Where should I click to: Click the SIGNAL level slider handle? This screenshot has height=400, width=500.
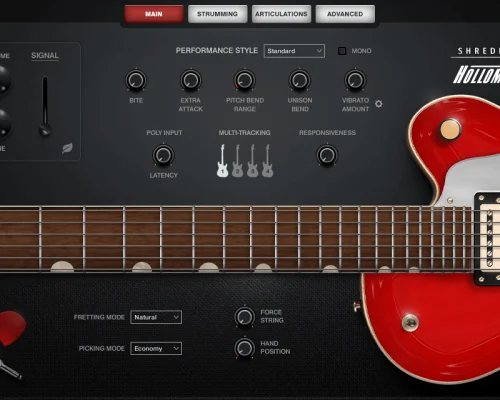(45, 129)
